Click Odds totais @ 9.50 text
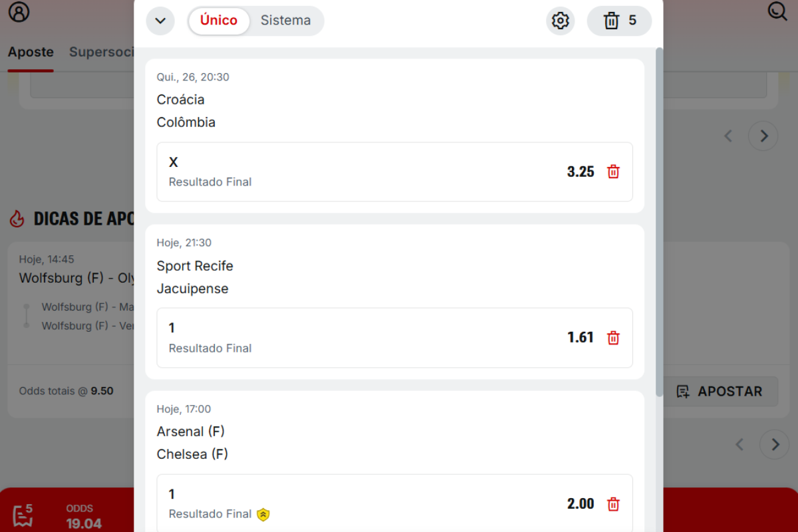This screenshot has width=798, height=532. click(66, 391)
